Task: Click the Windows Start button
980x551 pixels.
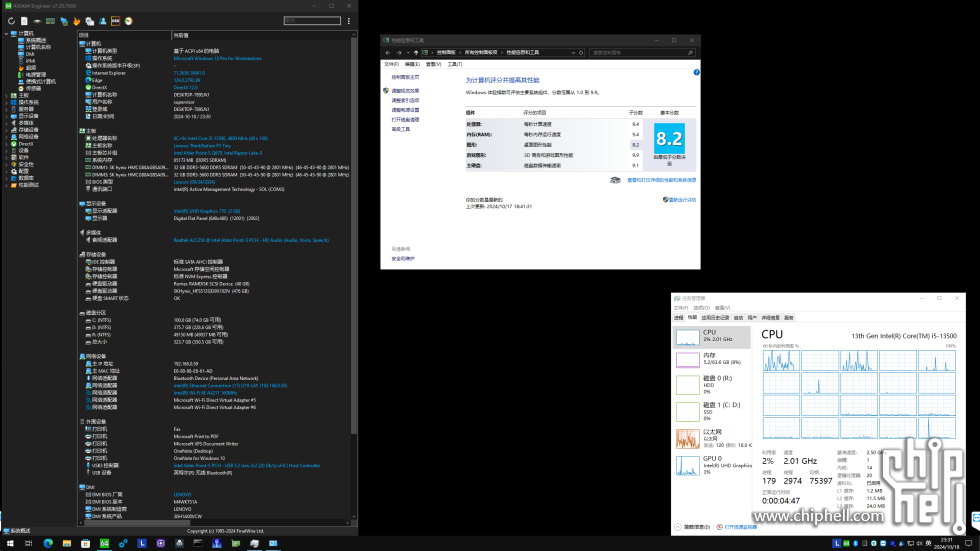Action: point(10,544)
